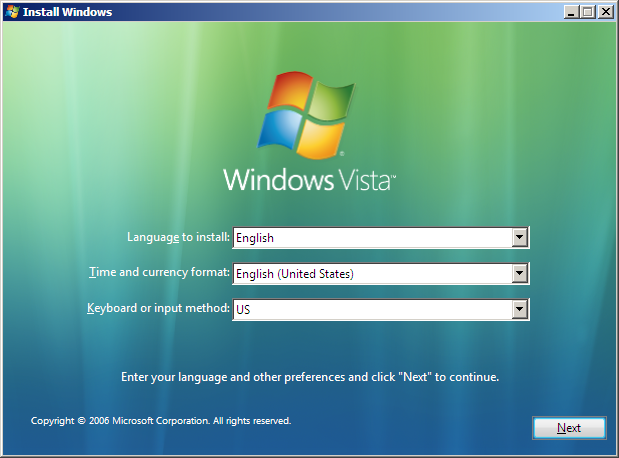The height and width of the screenshot is (458, 619).
Task: Click the Windows Vista wordmark text
Action: click(x=309, y=180)
